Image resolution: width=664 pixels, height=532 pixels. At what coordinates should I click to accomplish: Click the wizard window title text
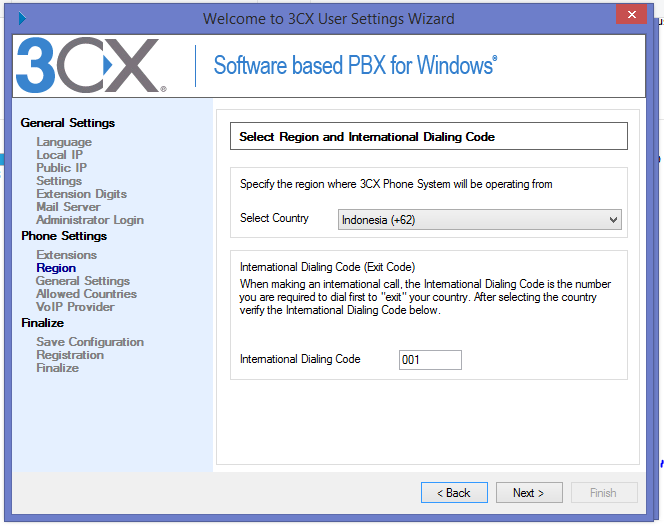[x=329, y=19]
